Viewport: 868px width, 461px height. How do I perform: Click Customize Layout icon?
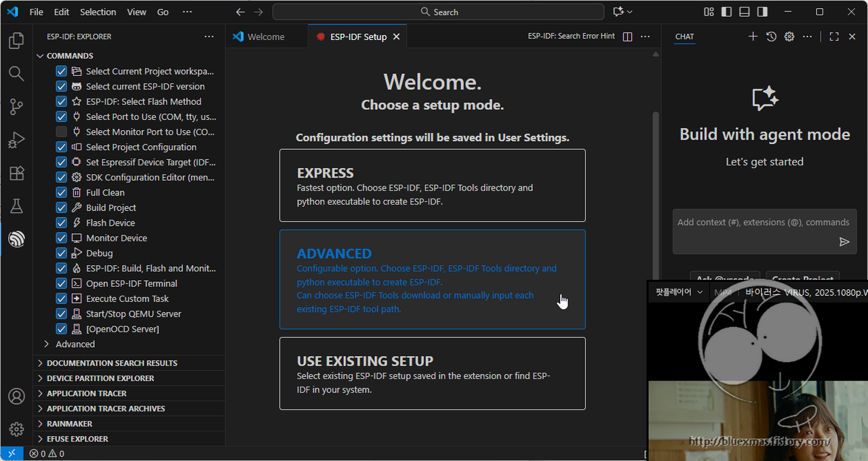[709, 12]
